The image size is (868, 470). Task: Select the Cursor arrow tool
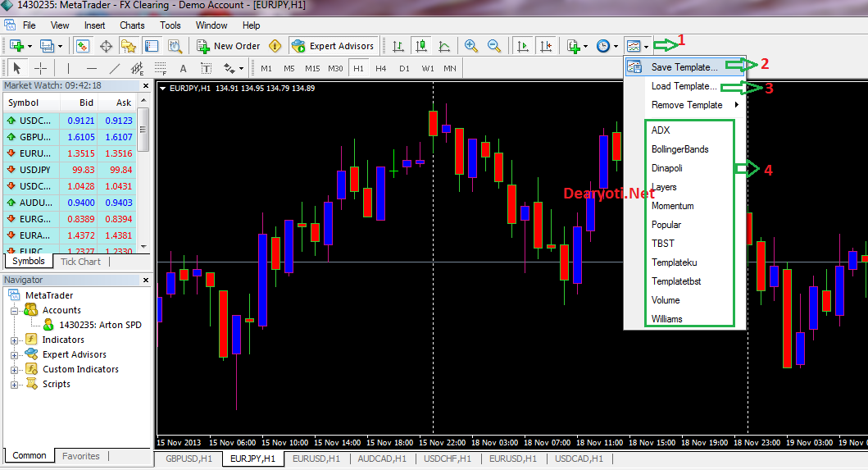tap(16, 68)
